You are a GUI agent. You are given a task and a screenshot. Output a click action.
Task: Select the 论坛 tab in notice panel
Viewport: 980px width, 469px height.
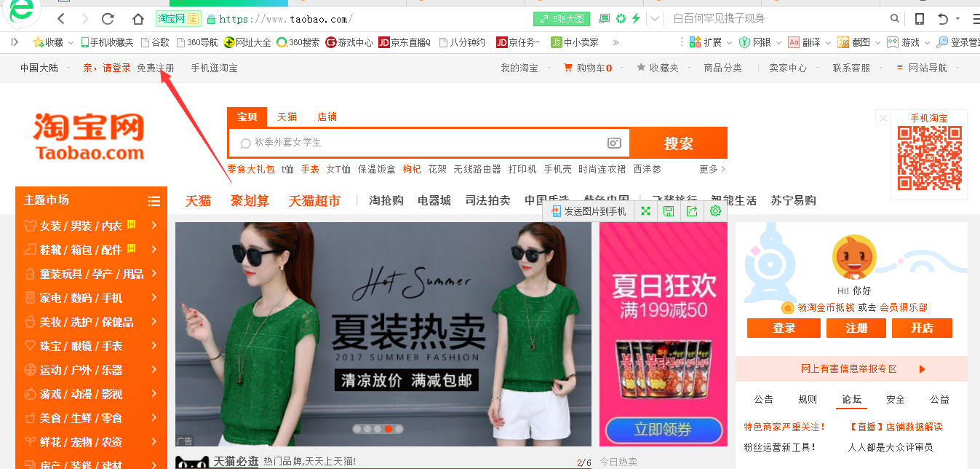coord(851,399)
